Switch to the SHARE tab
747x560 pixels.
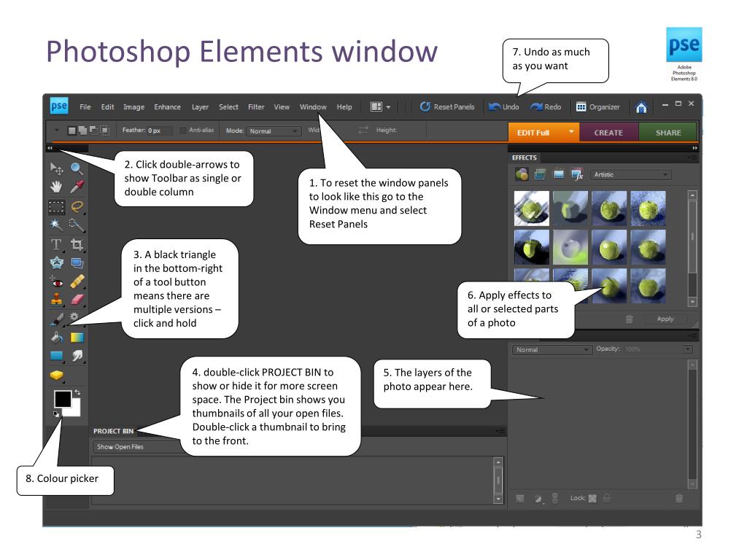coord(668,133)
